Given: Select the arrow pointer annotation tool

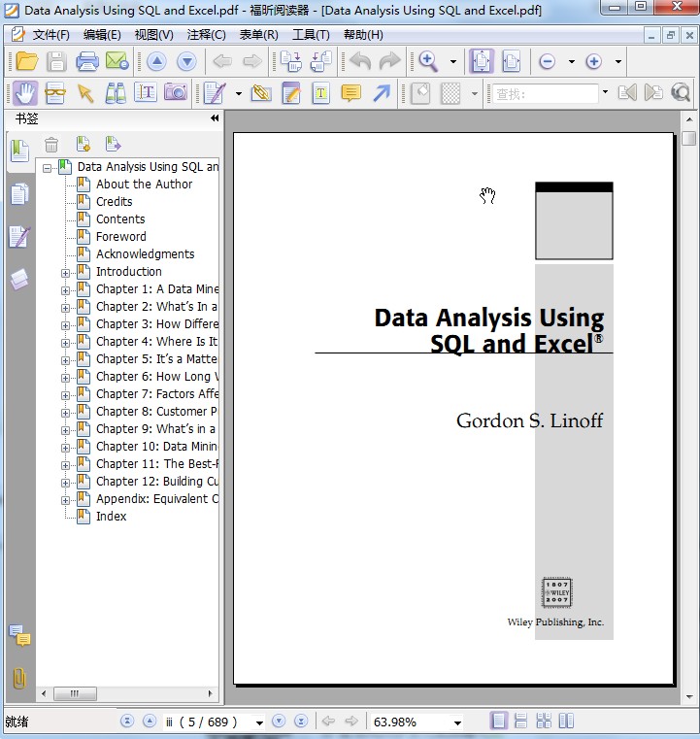Looking at the screenshot, I should [x=85, y=93].
